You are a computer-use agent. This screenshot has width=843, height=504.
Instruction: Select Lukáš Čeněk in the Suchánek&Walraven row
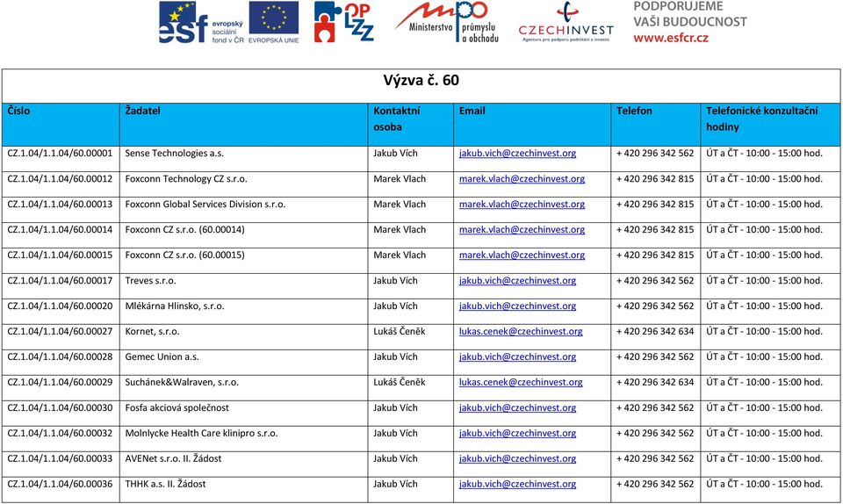click(399, 382)
